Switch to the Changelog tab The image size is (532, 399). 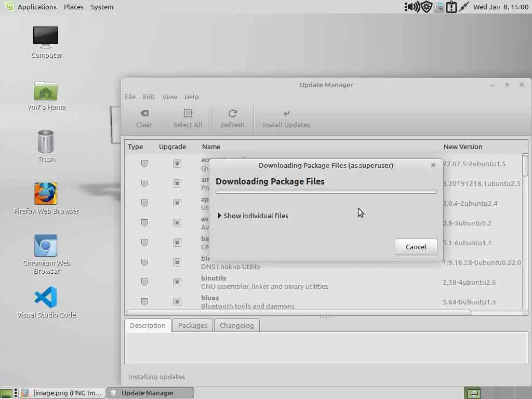pyautogui.click(x=237, y=325)
